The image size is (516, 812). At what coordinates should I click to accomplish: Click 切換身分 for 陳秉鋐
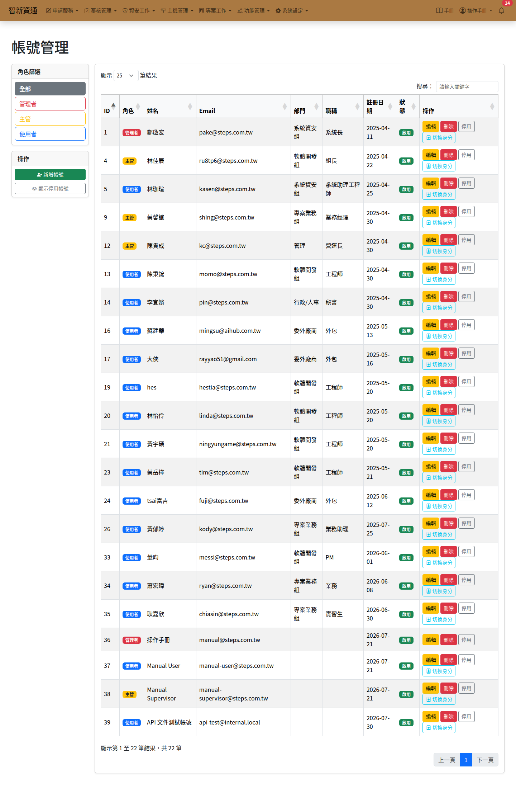[x=439, y=279]
